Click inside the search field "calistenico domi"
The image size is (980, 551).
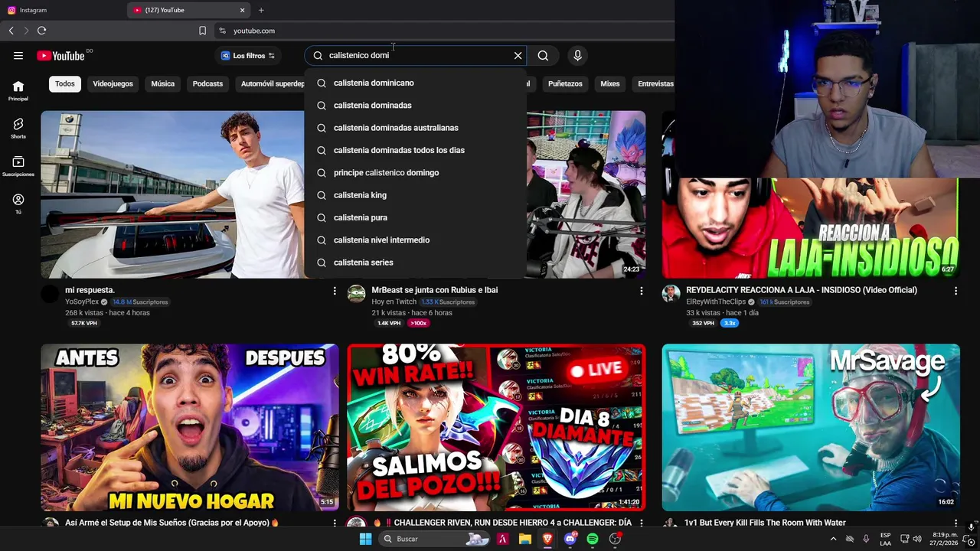[417, 55]
